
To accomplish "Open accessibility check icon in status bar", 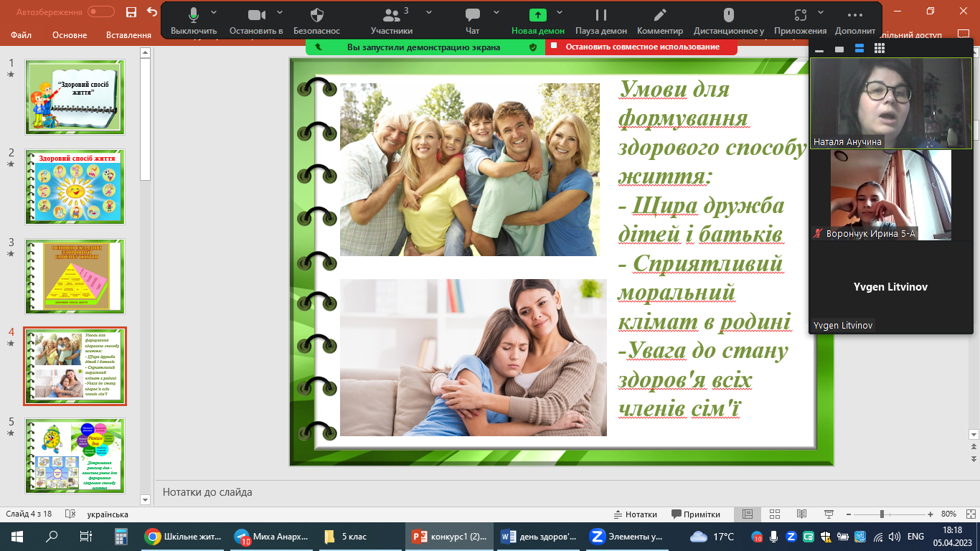I will [x=70, y=514].
